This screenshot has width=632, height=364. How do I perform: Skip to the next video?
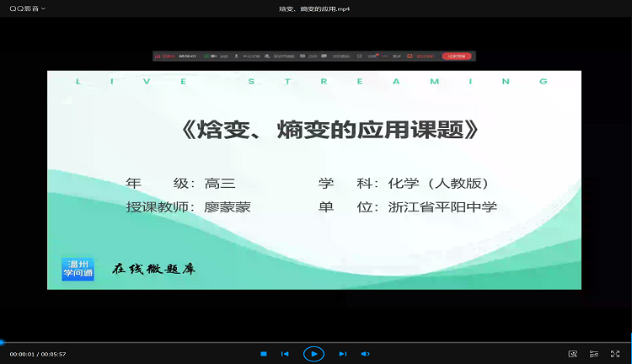(342, 354)
